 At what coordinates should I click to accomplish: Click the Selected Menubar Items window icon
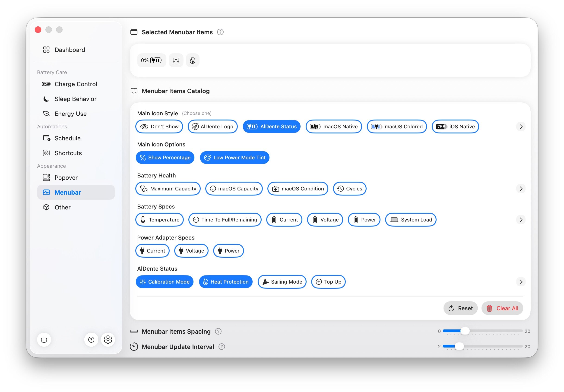point(134,32)
